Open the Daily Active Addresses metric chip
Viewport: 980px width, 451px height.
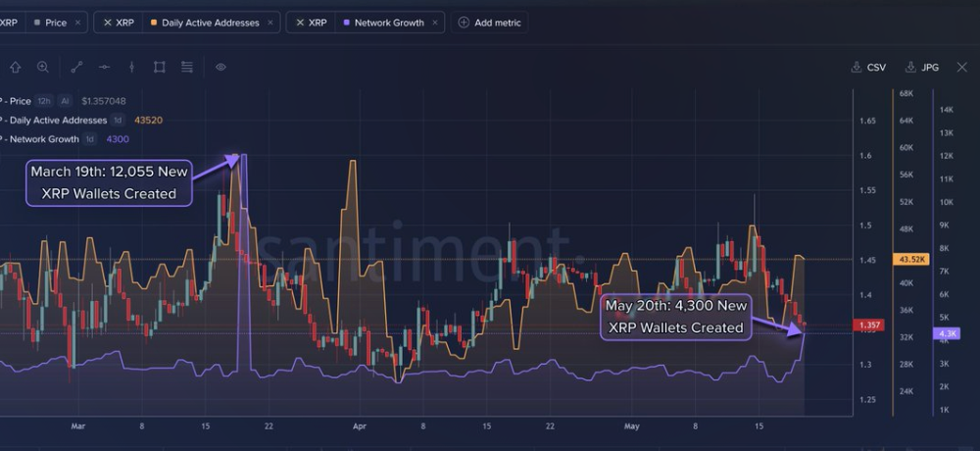point(211,23)
